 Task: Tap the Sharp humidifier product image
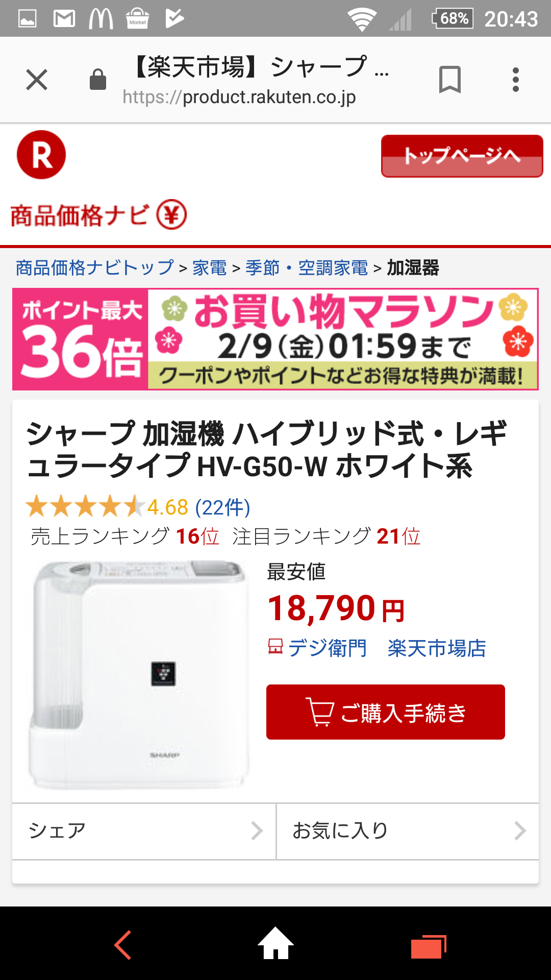(139, 675)
